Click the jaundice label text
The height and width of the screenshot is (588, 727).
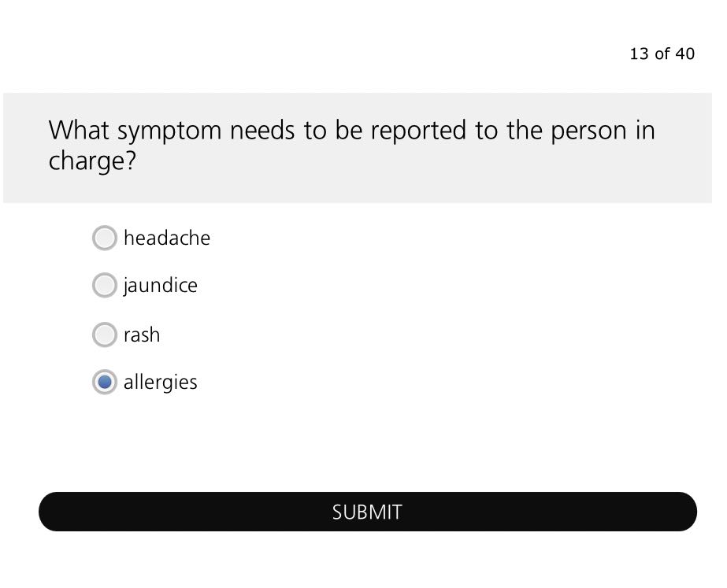click(160, 285)
